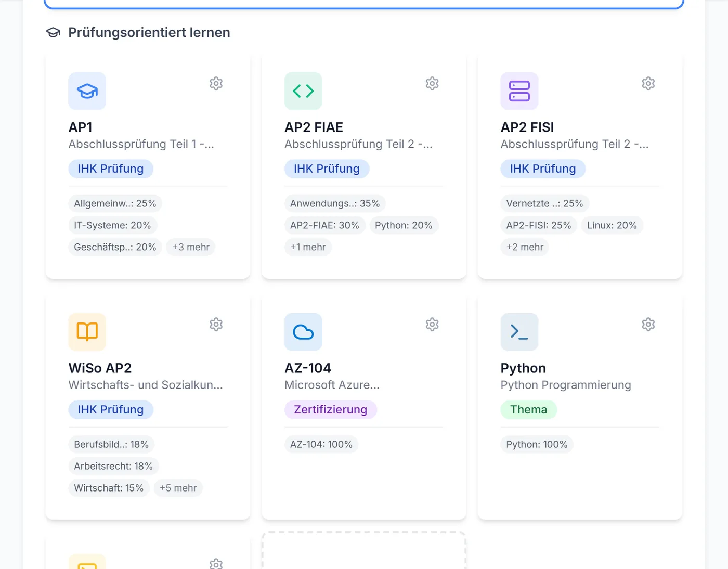The width and height of the screenshot is (728, 569).
Task: Click the Anwendungs..: 35% topic chip
Action: (335, 203)
